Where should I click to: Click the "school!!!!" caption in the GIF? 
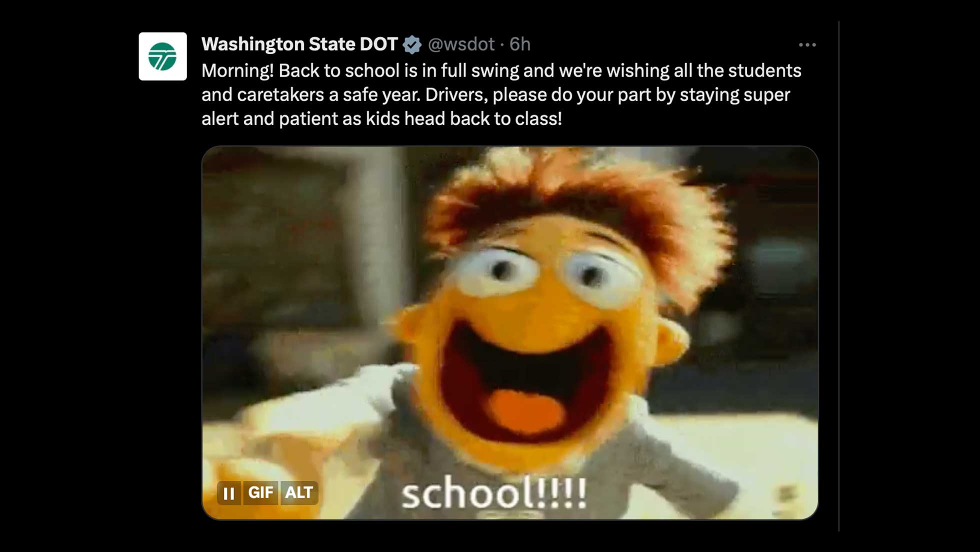point(494,493)
